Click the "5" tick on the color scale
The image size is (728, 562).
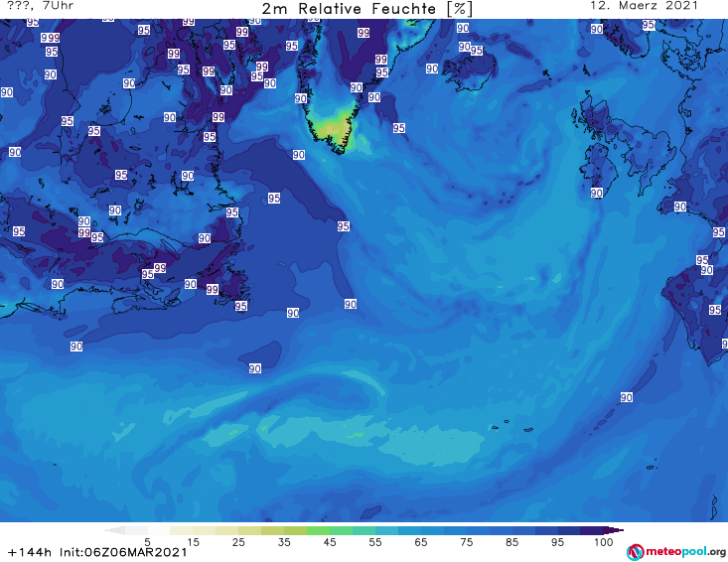(147, 542)
